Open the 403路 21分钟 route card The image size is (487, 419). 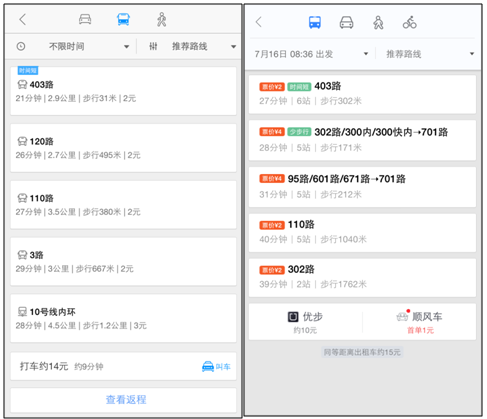point(123,91)
